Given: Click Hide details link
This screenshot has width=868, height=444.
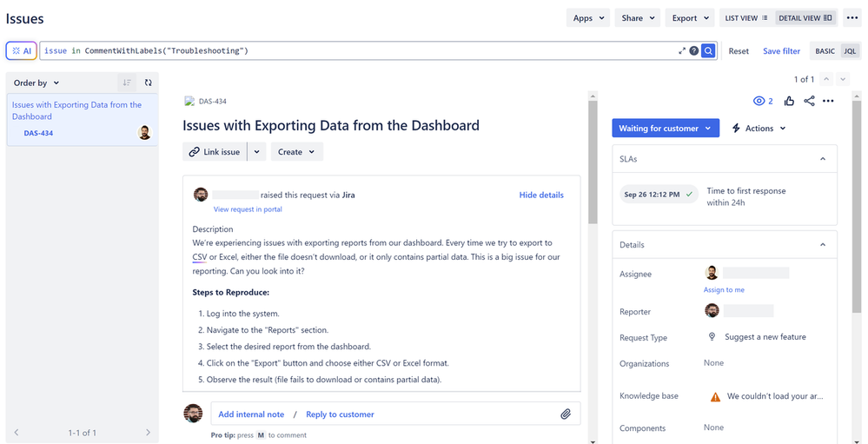Looking at the screenshot, I should (541, 195).
